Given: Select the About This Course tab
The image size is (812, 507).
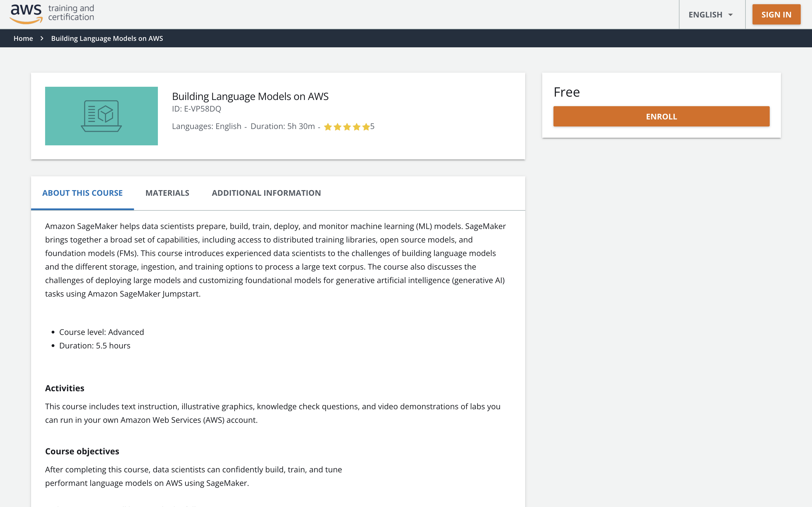Looking at the screenshot, I should (83, 193).
